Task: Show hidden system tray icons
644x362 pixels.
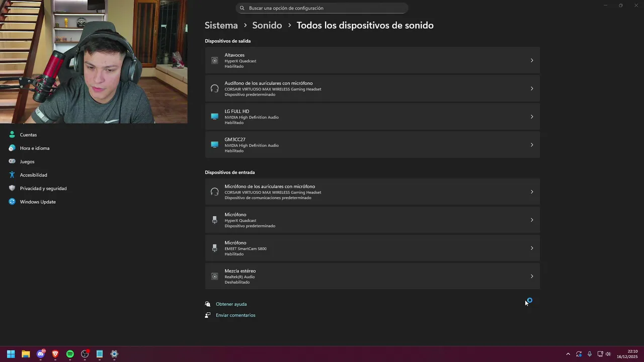Action: click(568, 354)
